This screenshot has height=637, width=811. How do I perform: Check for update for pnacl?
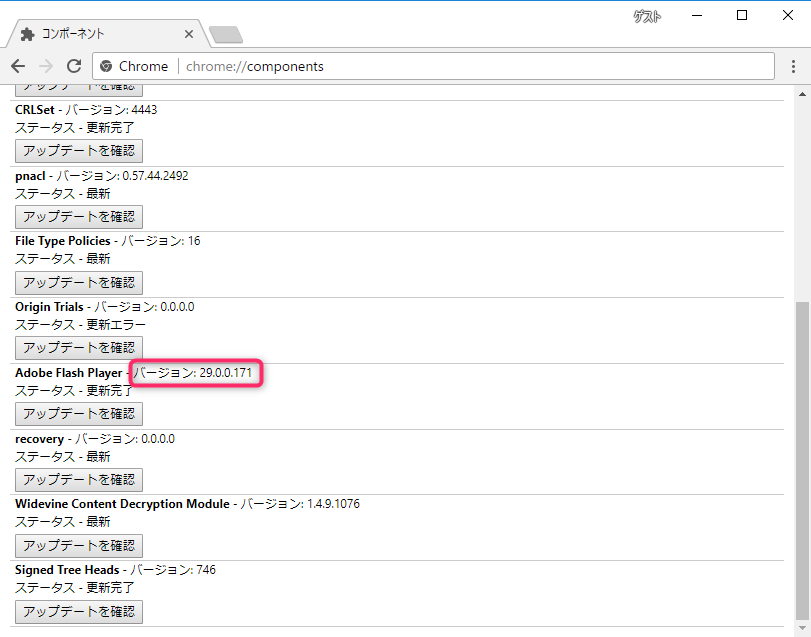(x=79, y=217)
